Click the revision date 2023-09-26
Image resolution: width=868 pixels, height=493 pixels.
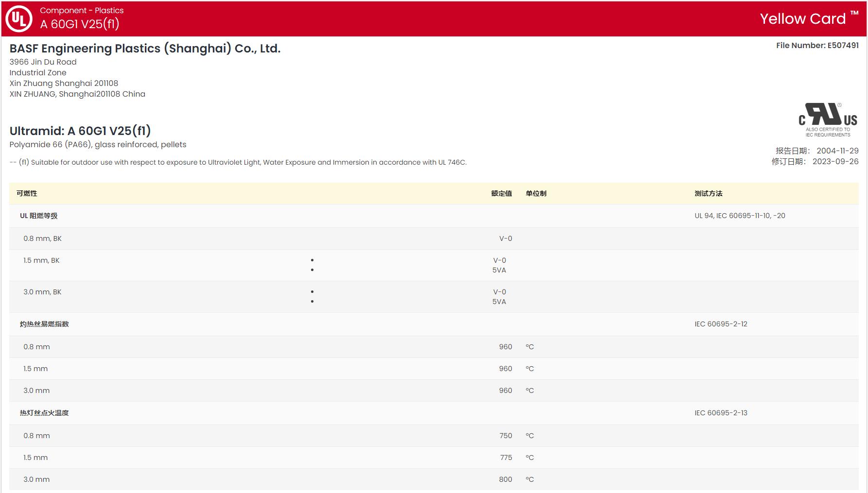click(x=835, y=161)
